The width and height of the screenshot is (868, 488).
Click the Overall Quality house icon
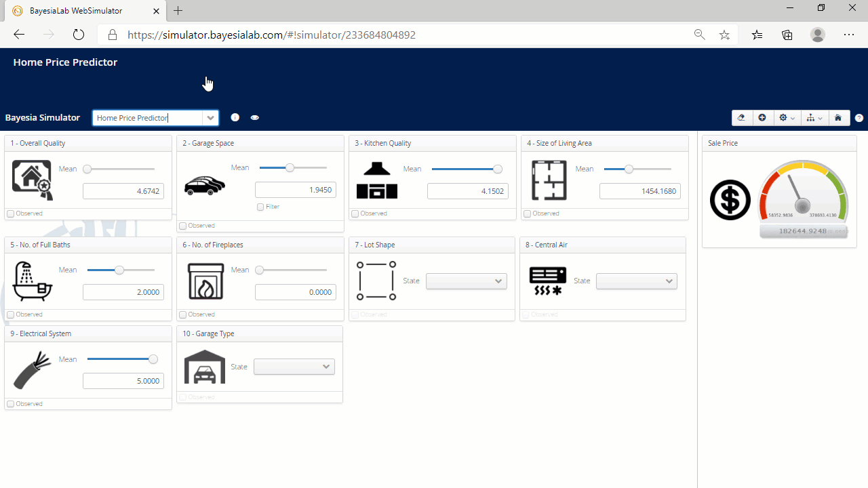pyautogui.click(x=32, y=180)
